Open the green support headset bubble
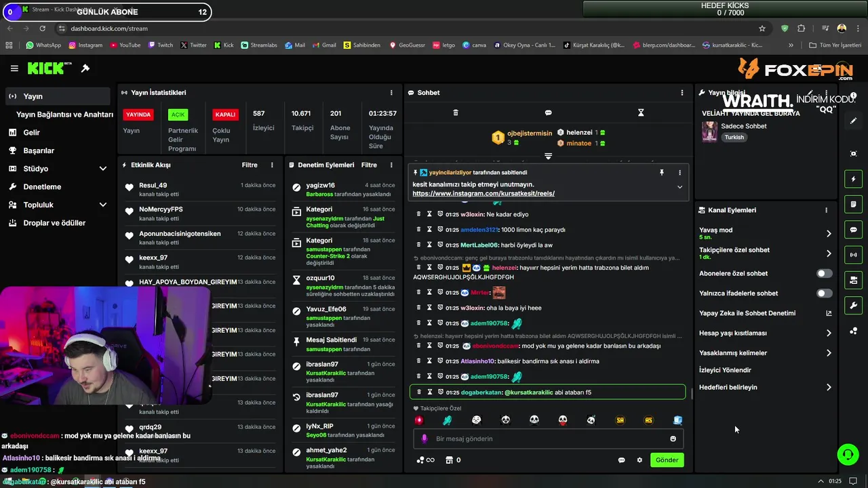This screenshot has width=868, height=488. pyautogui.click(x=848, y=454)
